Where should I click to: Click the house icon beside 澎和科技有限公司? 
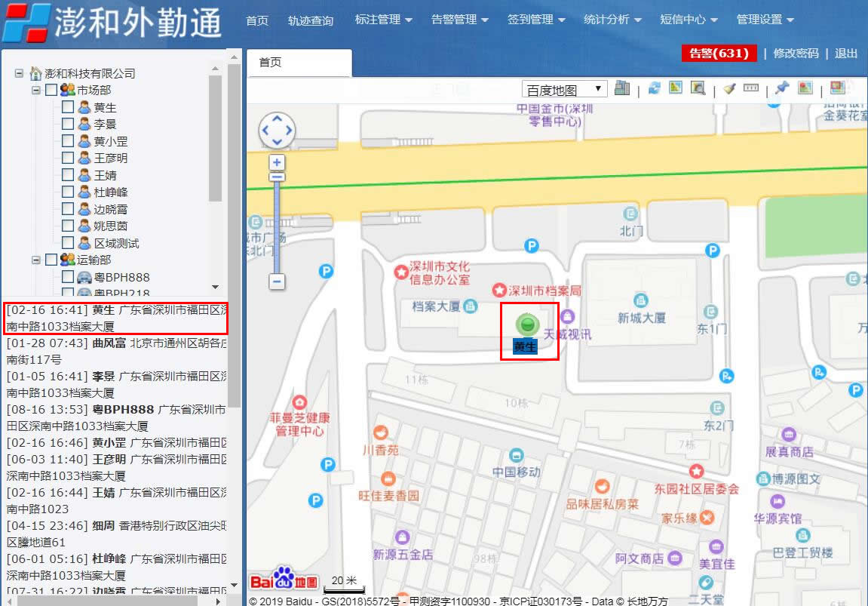pyautogui.click(x=36, y=73)
